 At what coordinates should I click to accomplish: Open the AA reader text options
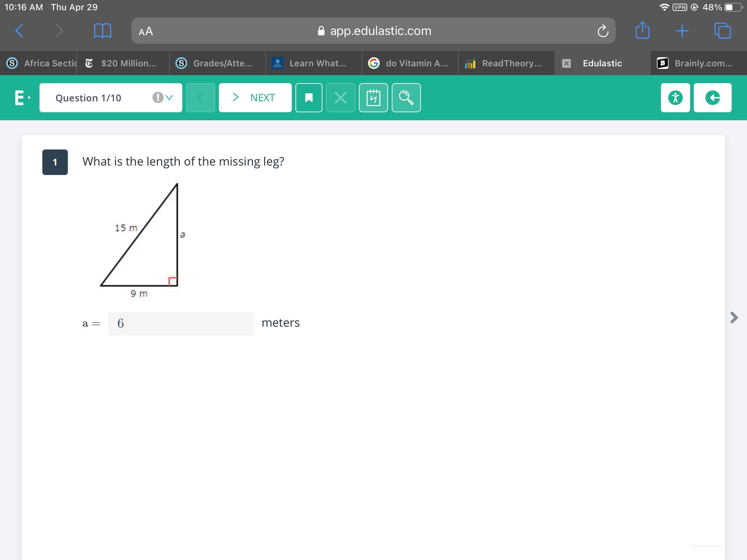tap(146, 31)
